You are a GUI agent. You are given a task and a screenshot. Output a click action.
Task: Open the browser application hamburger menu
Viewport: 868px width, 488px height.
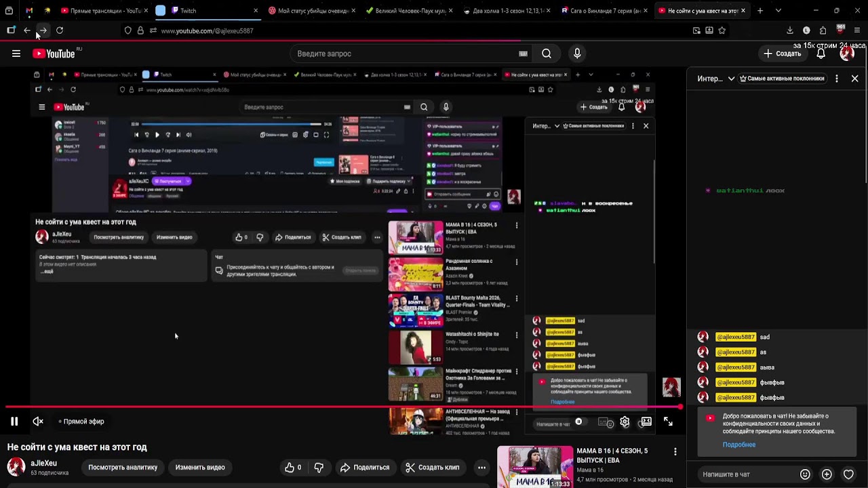coord(857,30)
